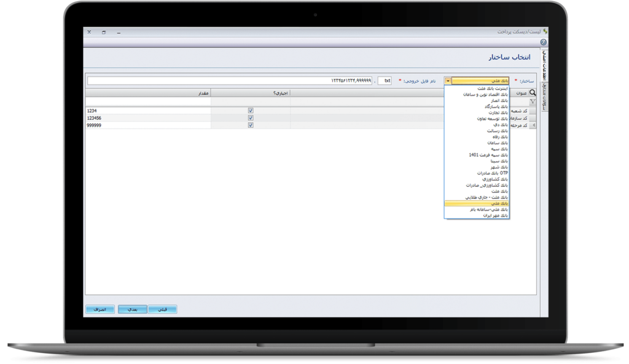Select highlighted بانك ملي item in list

(477, 204)
